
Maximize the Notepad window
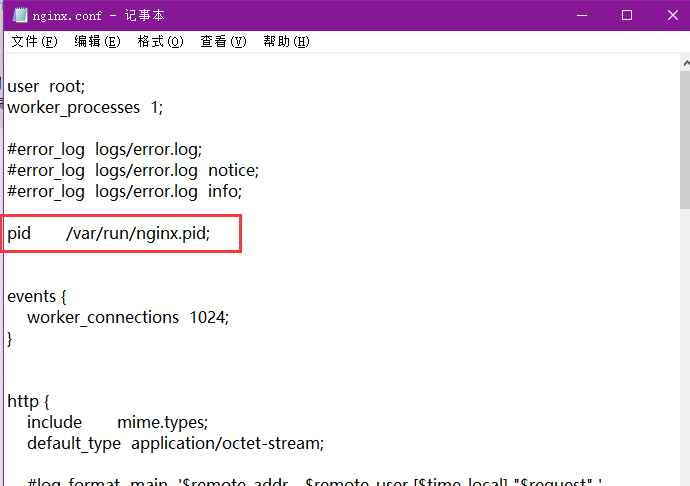(x=627, y=15)
